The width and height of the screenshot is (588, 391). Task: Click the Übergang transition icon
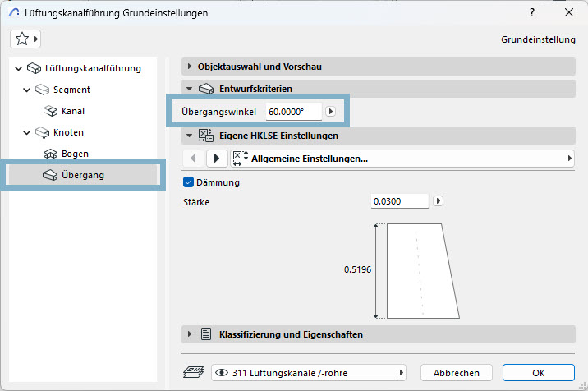pos(50,175)
